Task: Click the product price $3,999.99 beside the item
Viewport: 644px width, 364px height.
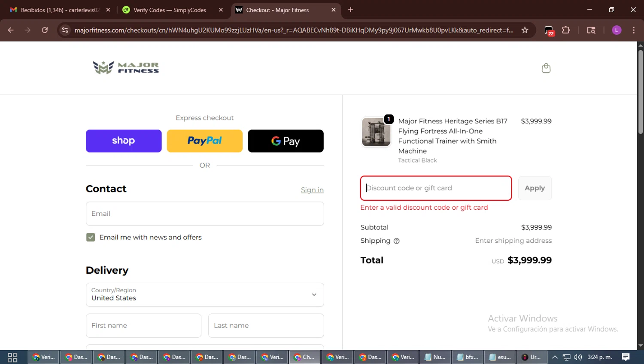Action: click(536, 121)
